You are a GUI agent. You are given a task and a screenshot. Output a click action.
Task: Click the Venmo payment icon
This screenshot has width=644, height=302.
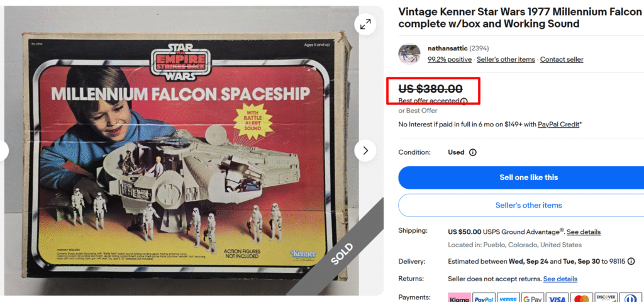pyautogui.click(x=508, y=298)
